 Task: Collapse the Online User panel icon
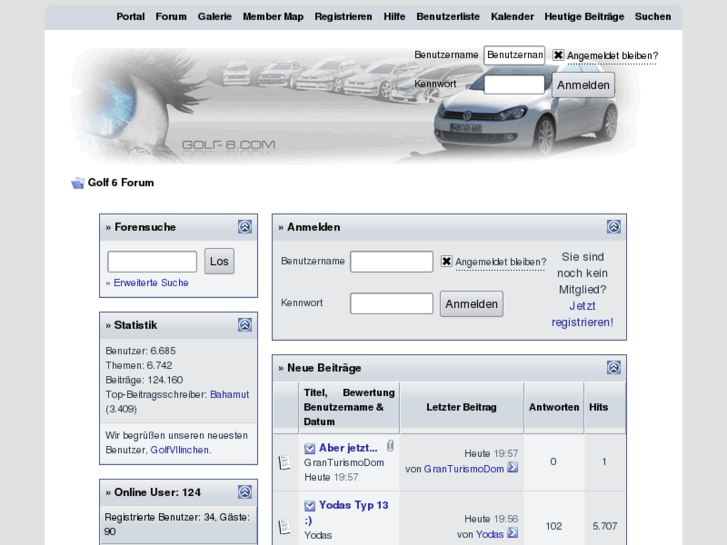(245, 492)
